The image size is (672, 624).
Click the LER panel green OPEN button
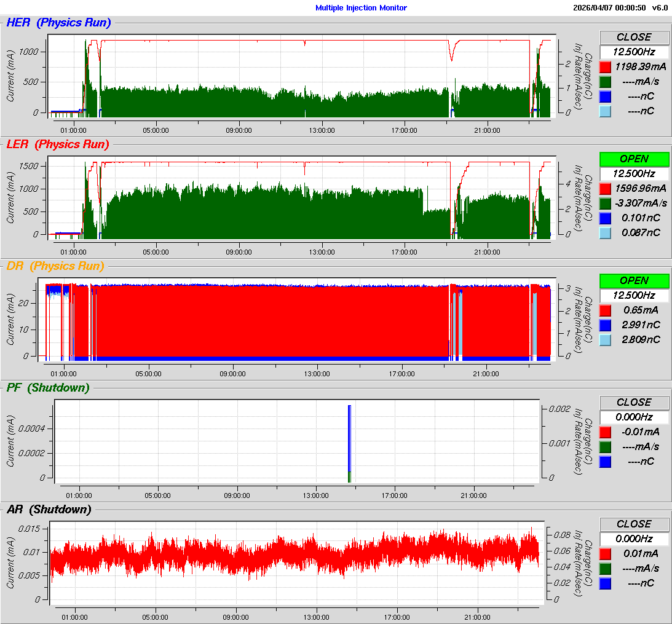[x=634, y=159]
